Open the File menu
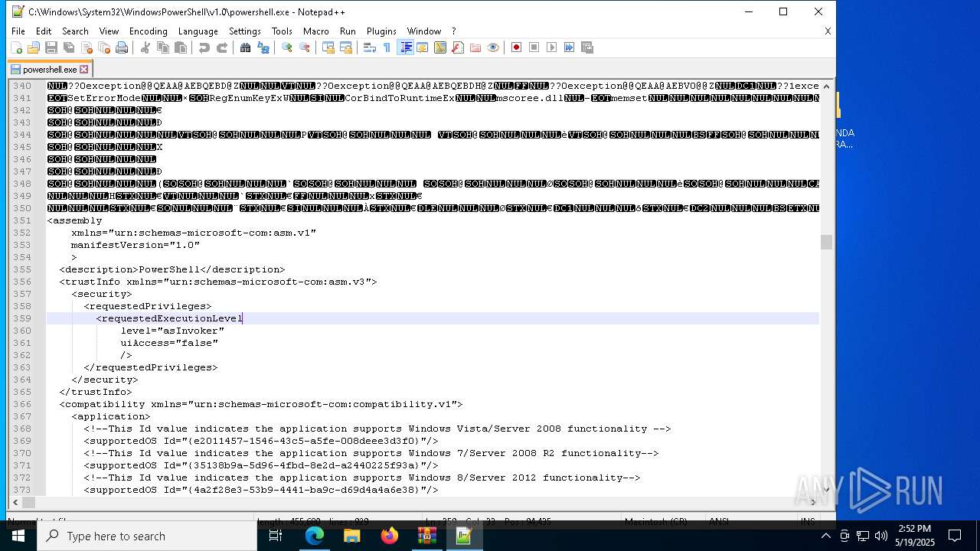This screenshot has height=551, width=980. coord(18,31)
